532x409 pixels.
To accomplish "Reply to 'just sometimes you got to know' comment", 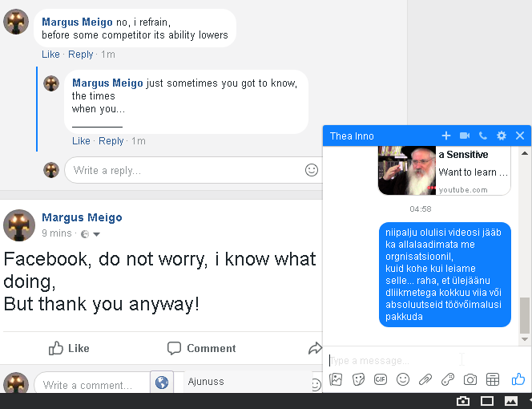I will click(111, 141).
